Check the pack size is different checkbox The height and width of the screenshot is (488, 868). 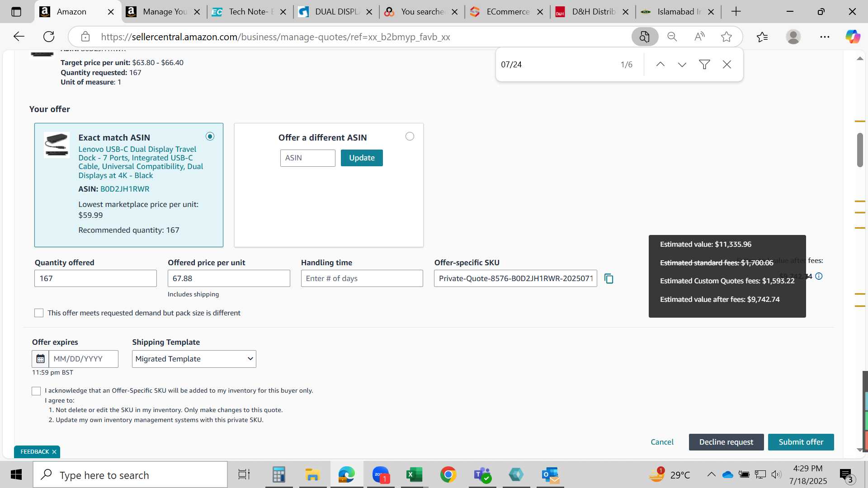click(39, 313)
